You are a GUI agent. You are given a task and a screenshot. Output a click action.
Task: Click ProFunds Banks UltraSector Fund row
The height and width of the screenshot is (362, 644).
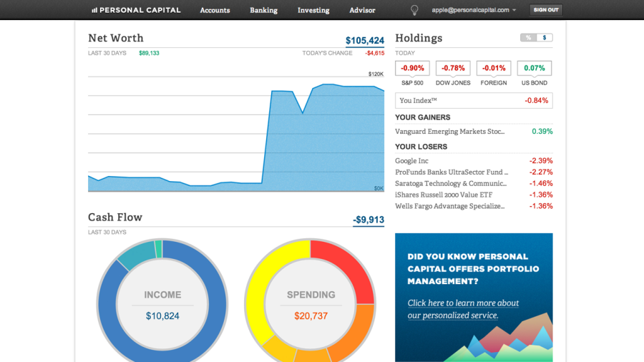[474, 172]
